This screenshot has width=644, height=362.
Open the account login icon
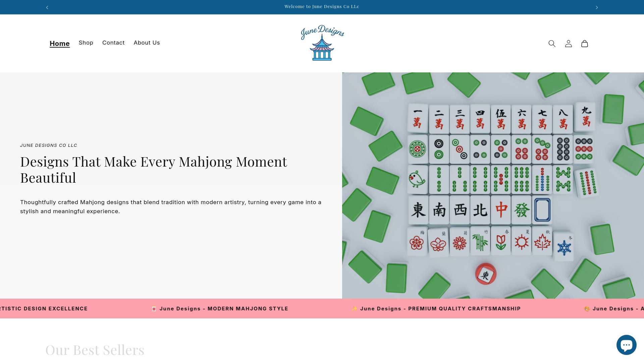click(x=568, y=44)
